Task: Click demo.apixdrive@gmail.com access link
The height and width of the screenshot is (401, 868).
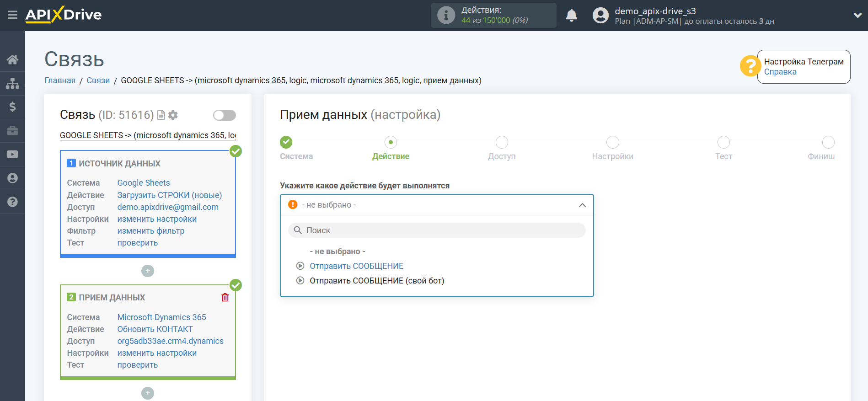Action: (x=168, y=207)
